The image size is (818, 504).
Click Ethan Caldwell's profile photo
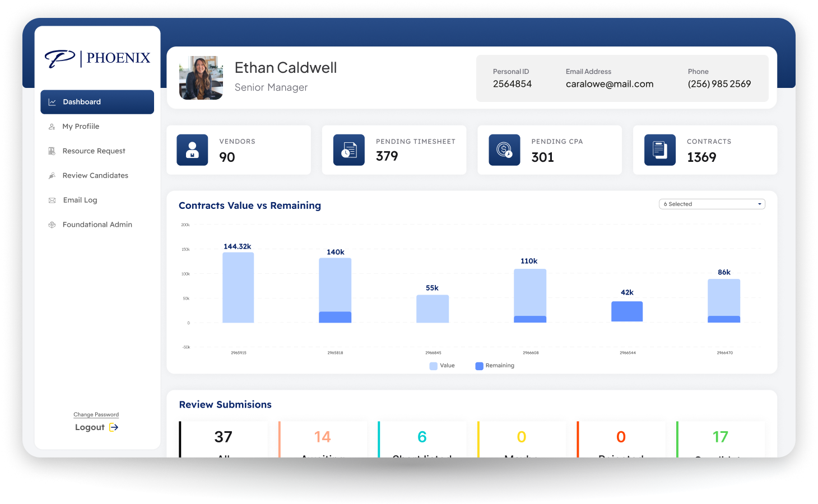click(x=201, y=78)
